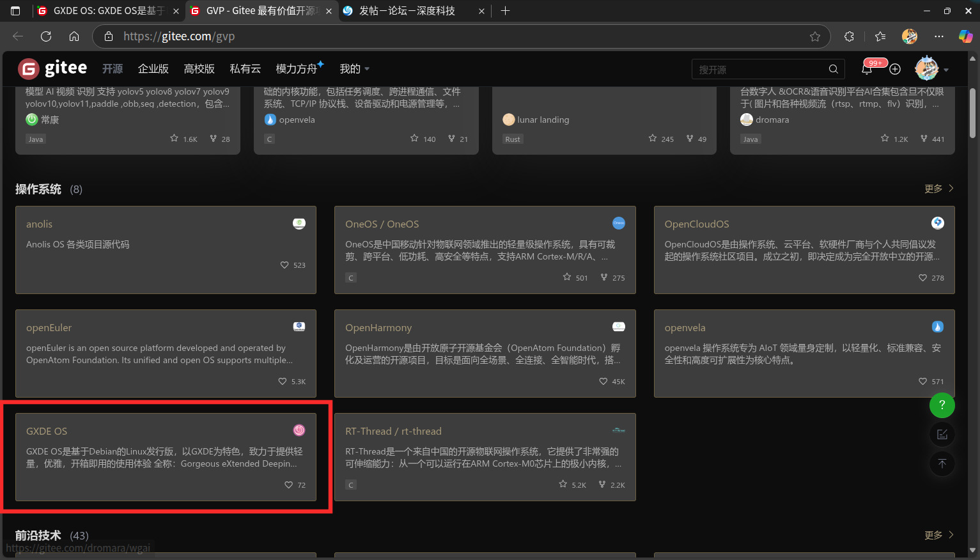Click the fork icon on OneOS card
The width and height of the screenshot is (980, 560).
tap(603, 277)
